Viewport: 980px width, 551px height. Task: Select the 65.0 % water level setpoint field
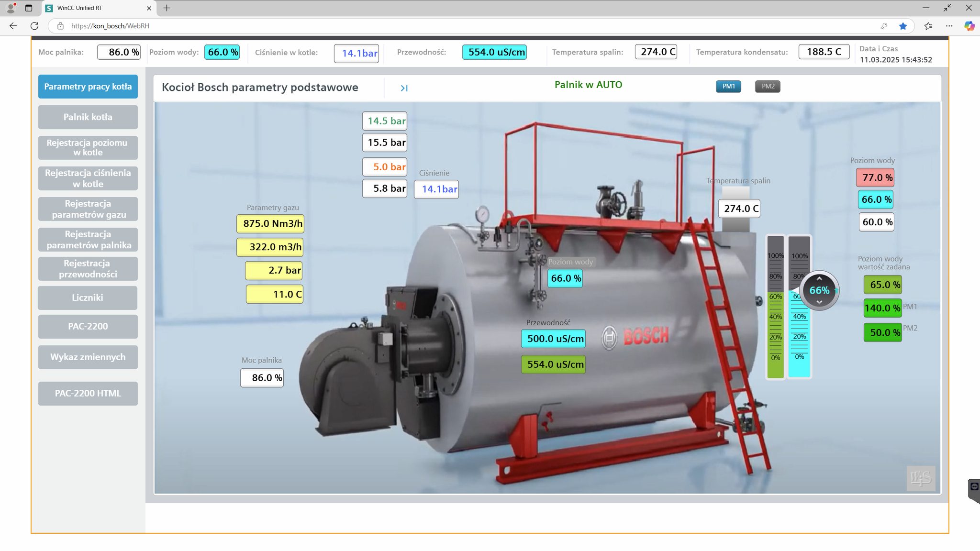coord(883,285)
